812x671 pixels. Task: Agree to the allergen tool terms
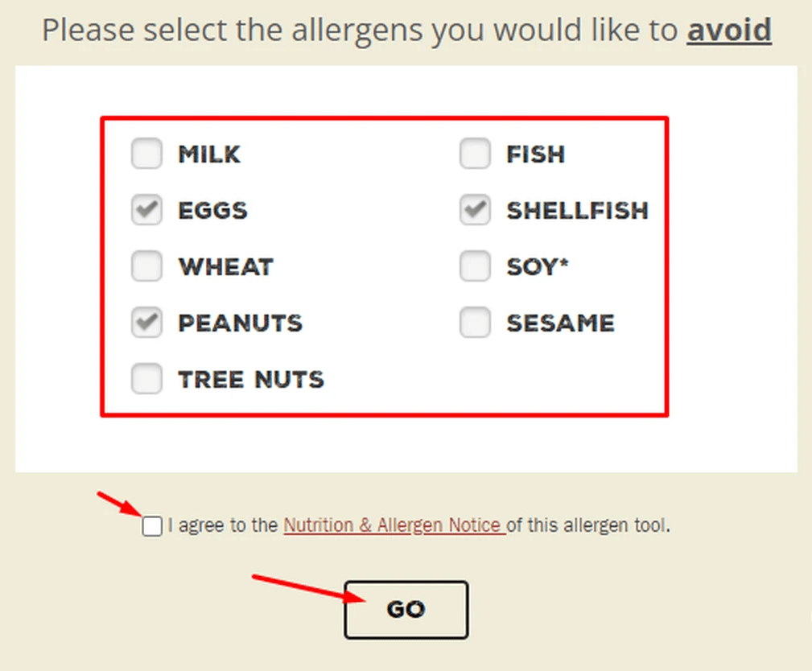151,525
